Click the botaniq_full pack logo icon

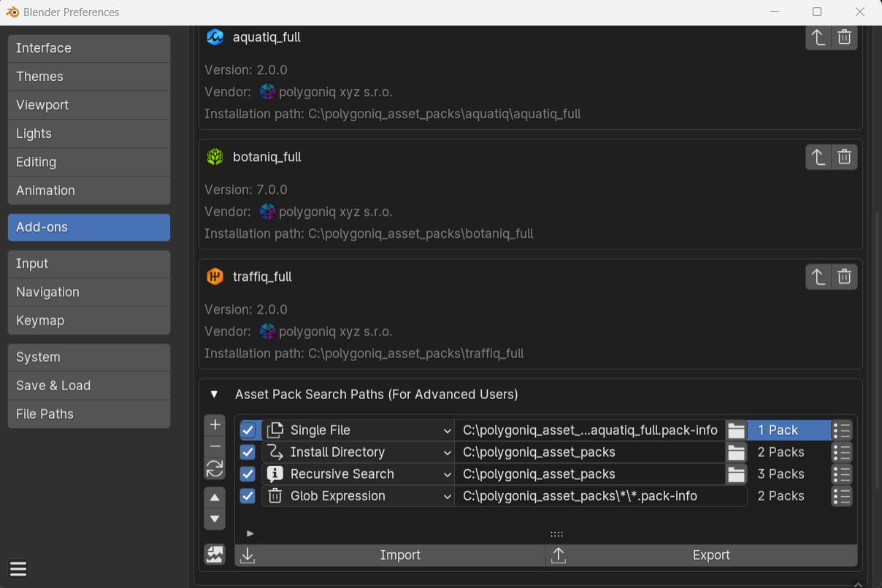(215, 157)
